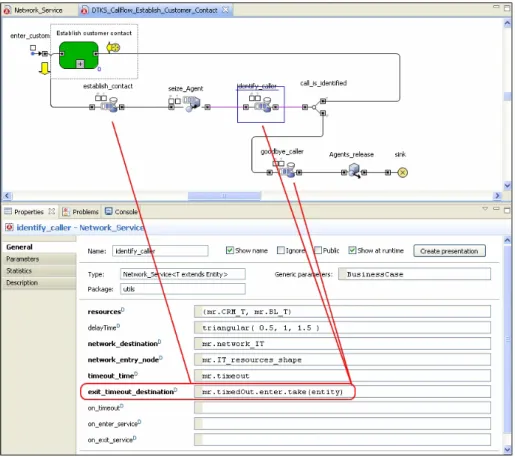Expand the plus icon in the green block
Image resolution: width=515 pixels, height=457 pixels.
[x=80, y=63]
